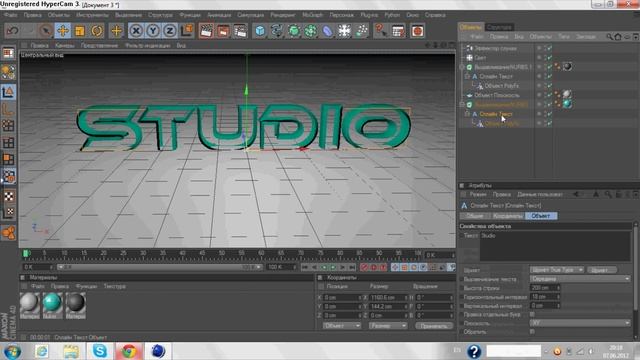Switch to the Coordinates attribute tab
Viewport: 640px width, 360px height.
(507, 216)
